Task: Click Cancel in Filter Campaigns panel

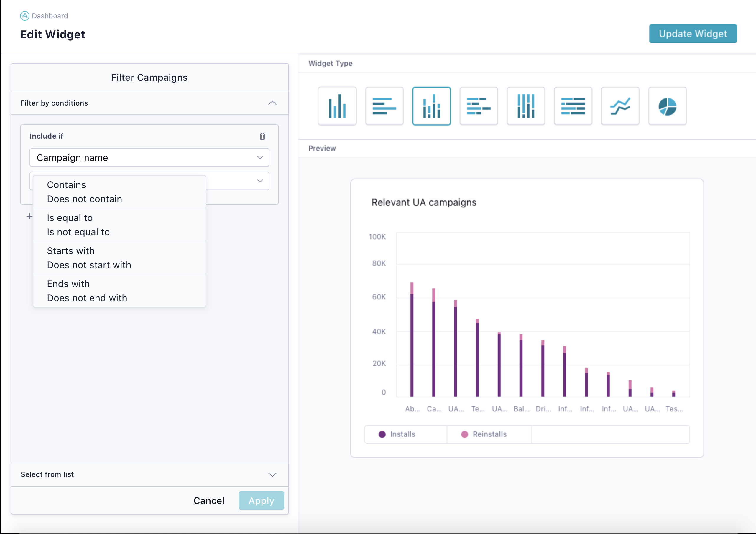Action: 209,500
